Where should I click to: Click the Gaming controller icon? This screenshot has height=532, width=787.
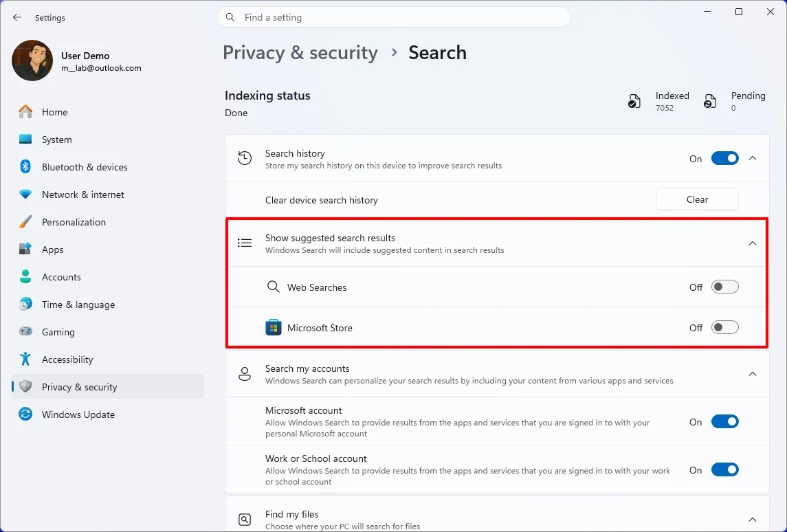[25, 332]
